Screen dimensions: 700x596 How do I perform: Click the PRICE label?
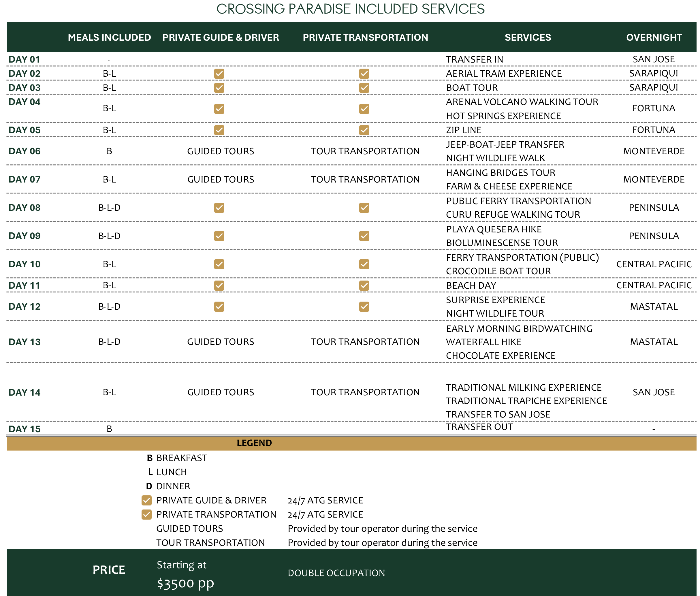point(109,570)
